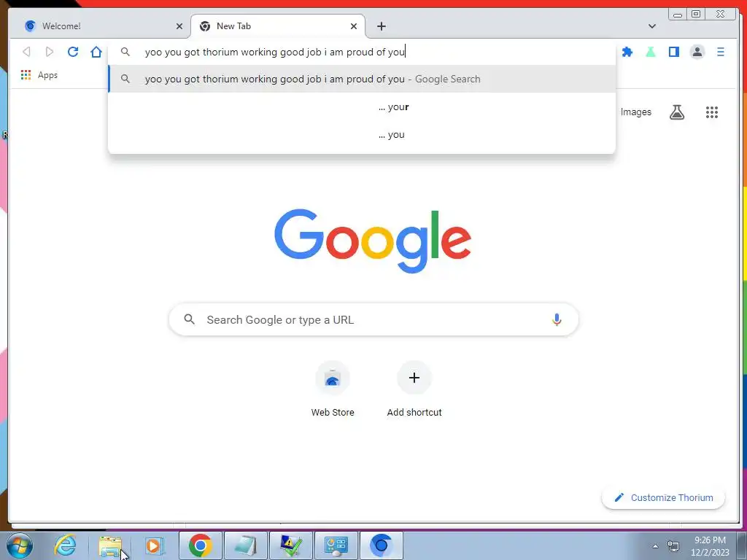This screenshot has width=747, height=560.
Task: Open the Images link
Action: [x=635, y=112]
